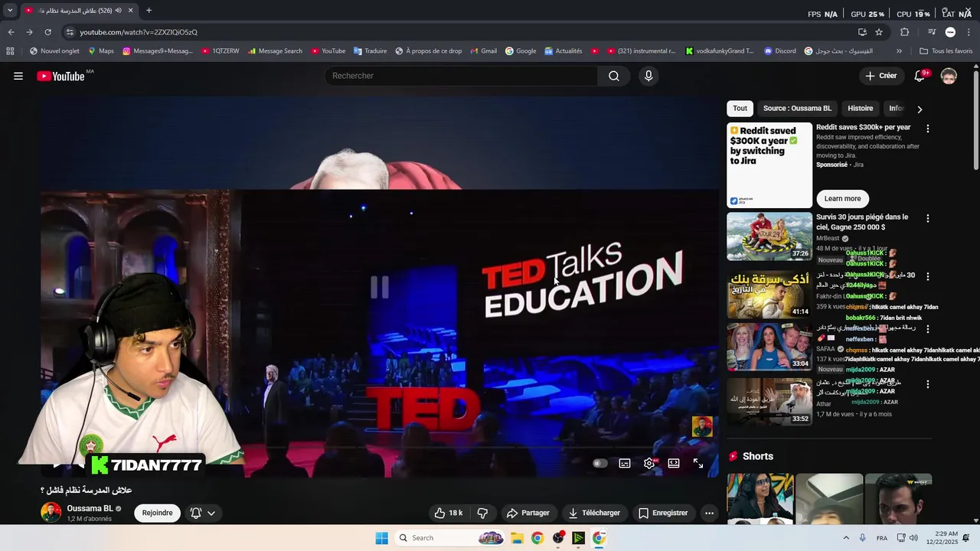
Task: Toggle the autoplay switch in player
Action: point(599,463)
